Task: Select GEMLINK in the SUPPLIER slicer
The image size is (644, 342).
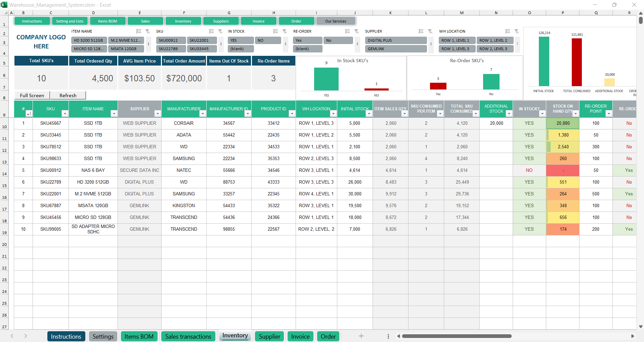Action: coord(395,48)
